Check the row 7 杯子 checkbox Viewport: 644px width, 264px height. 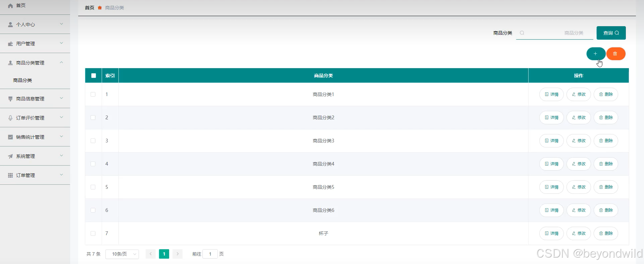tap(93, 233)
